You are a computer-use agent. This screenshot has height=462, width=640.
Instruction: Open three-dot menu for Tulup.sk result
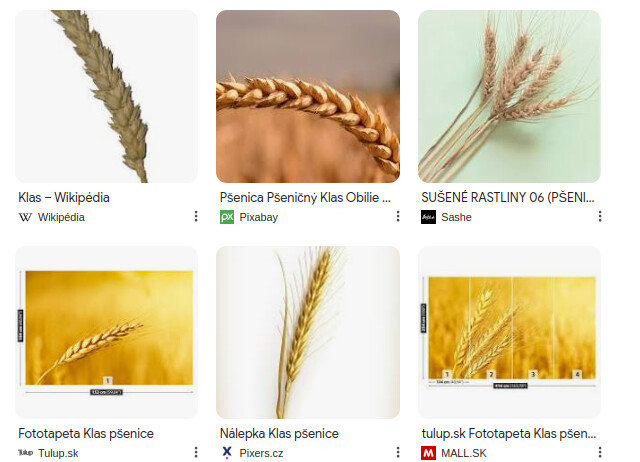coord(196,452)
